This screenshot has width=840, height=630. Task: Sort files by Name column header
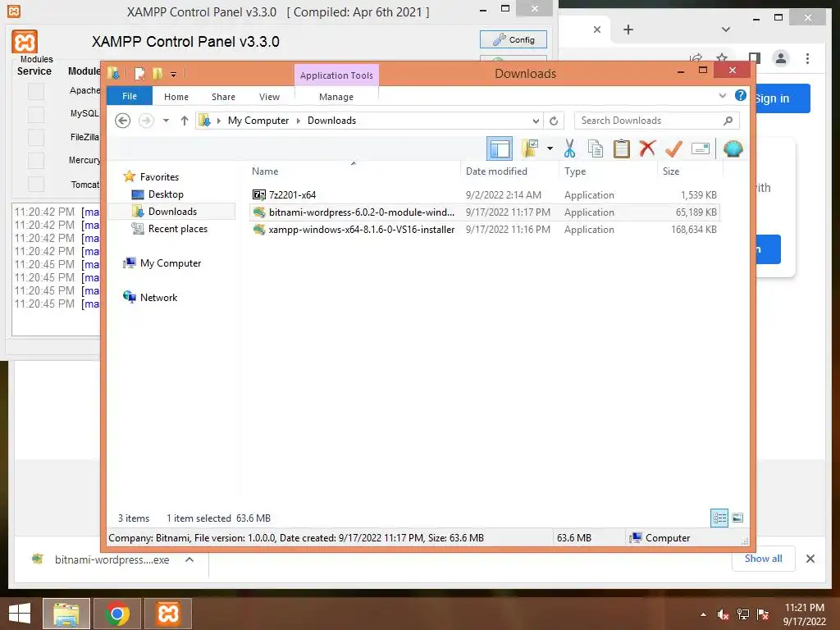coord(354,171)
